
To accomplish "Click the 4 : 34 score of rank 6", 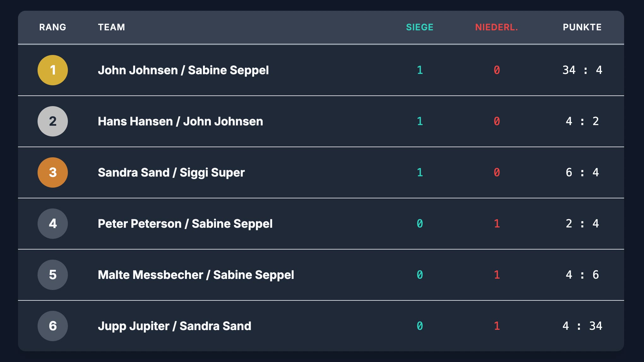I will pos(582,326).
